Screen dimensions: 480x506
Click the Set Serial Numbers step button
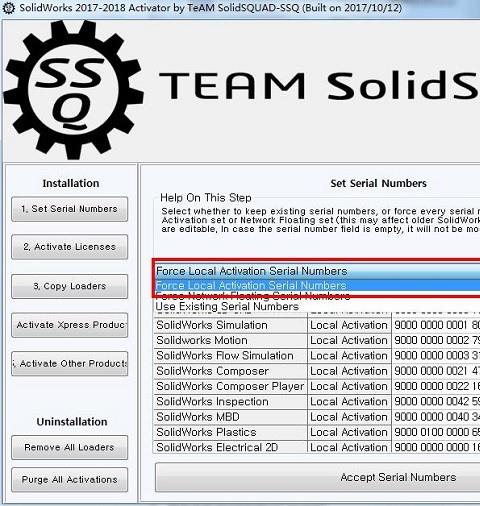(69, 209)
